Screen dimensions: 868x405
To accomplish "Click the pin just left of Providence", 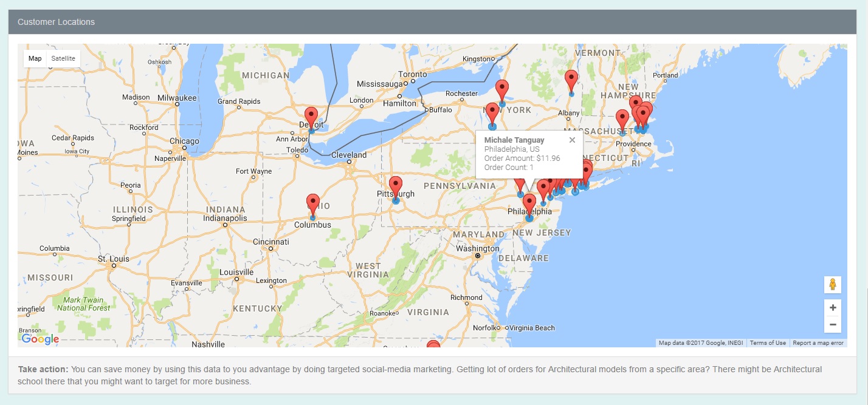I will pyautogui.click(x=622, y=122).
